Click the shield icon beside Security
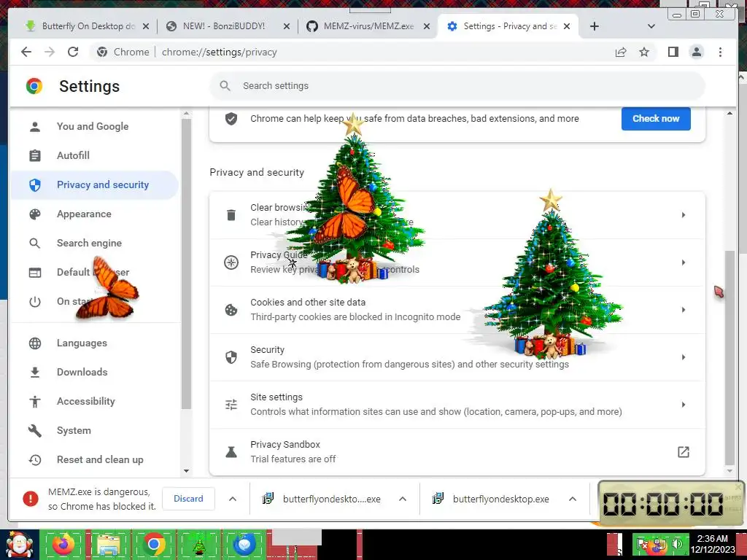This screenshot has height=560, width=747. [x=231, y=357]
